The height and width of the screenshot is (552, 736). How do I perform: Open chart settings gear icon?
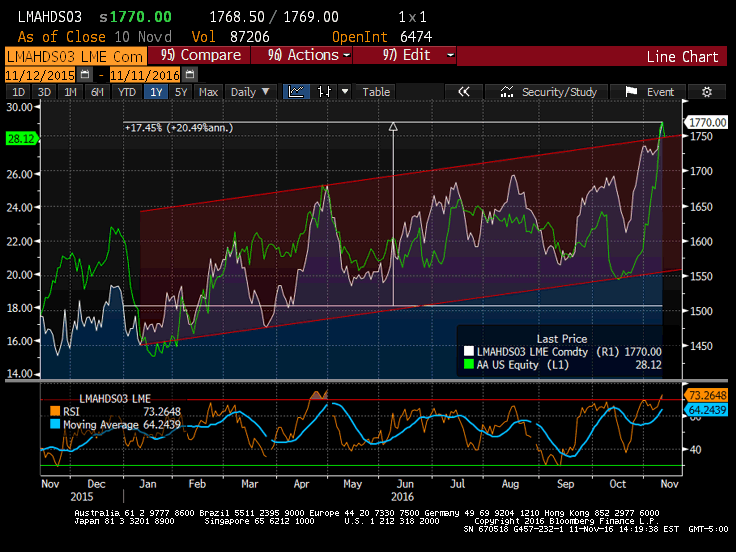(707, 92)
